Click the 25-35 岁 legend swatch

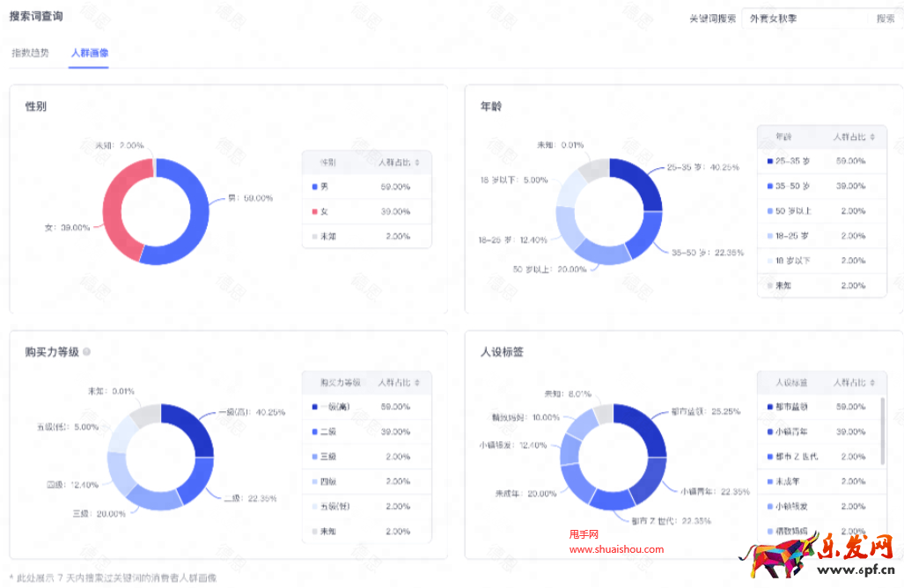coord(769,161)
